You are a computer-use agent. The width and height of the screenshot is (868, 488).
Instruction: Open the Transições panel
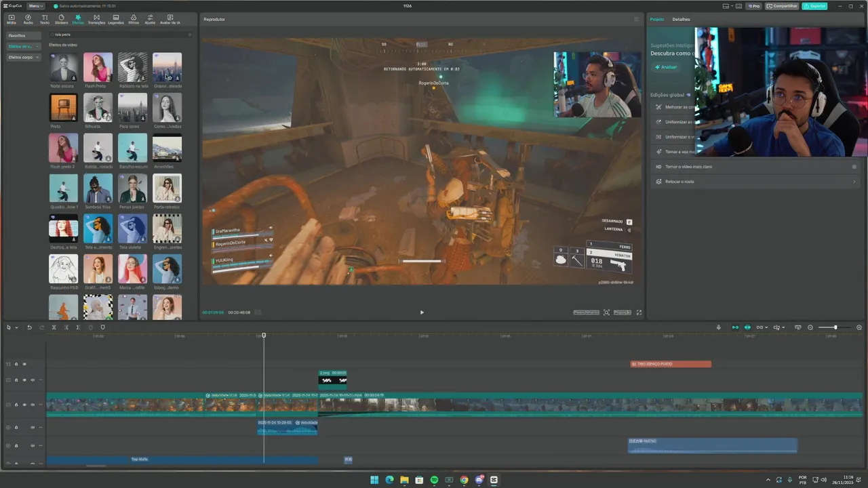point(96,19)
